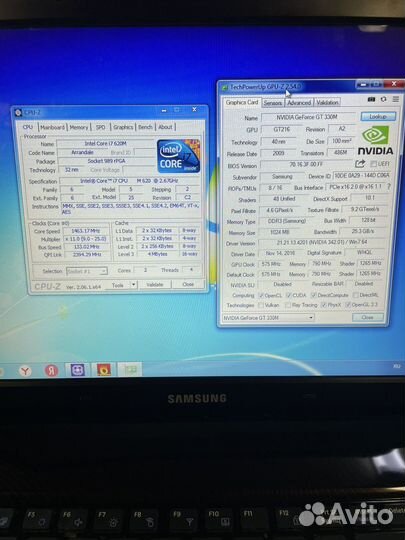Toggle the CUDA checkbox
Screen dimensions: 405x540
click(x=289, y=295)
